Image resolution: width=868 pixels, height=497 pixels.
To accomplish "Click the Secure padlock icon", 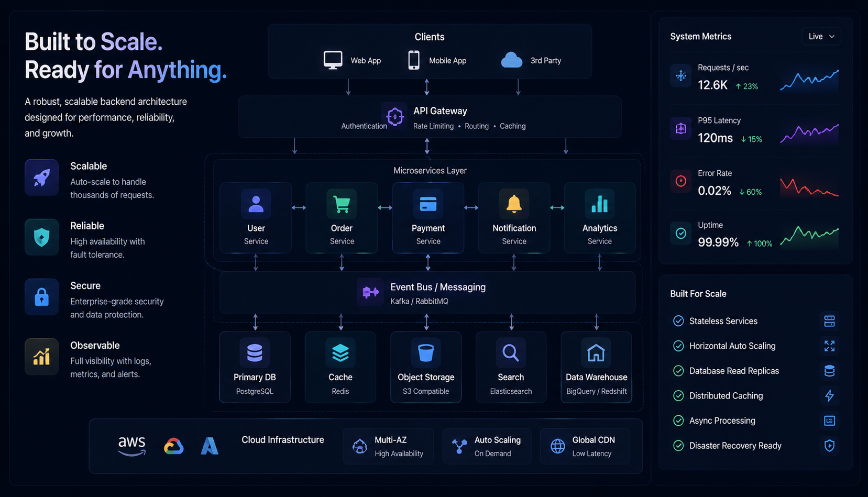I will [41, 297].
